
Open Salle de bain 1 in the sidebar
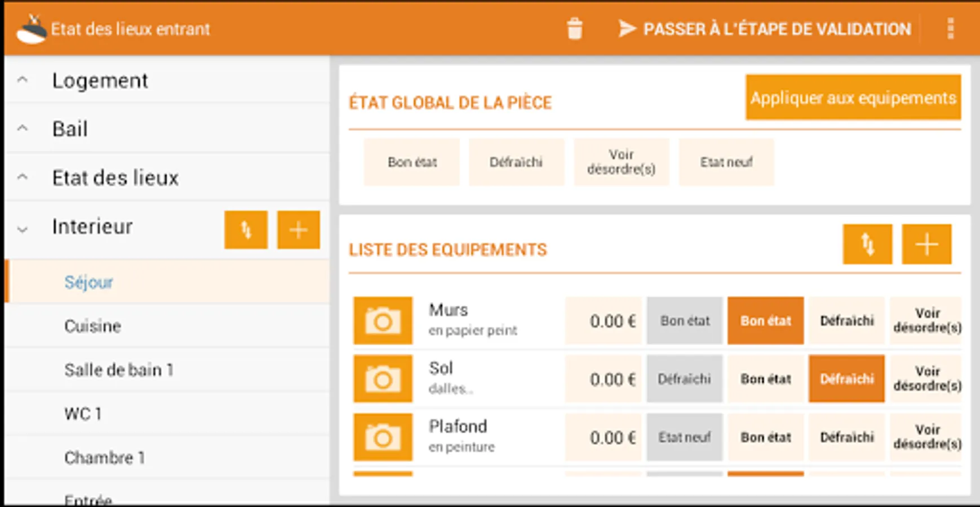pyautogui.click(x=119, y=370)
